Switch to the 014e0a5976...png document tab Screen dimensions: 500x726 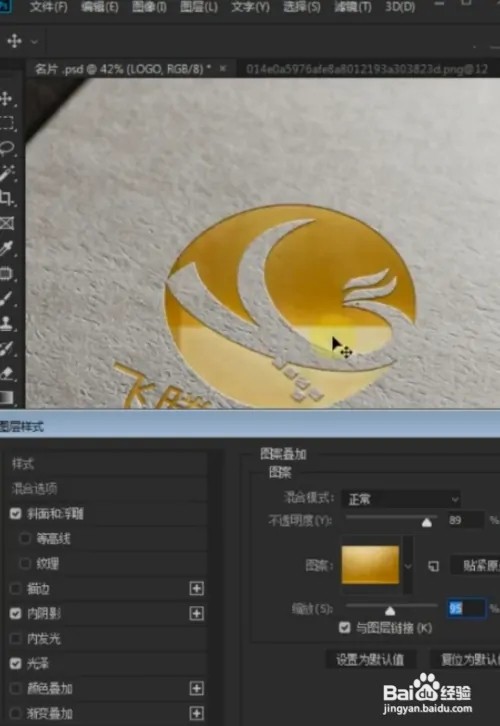pos(367,69)
